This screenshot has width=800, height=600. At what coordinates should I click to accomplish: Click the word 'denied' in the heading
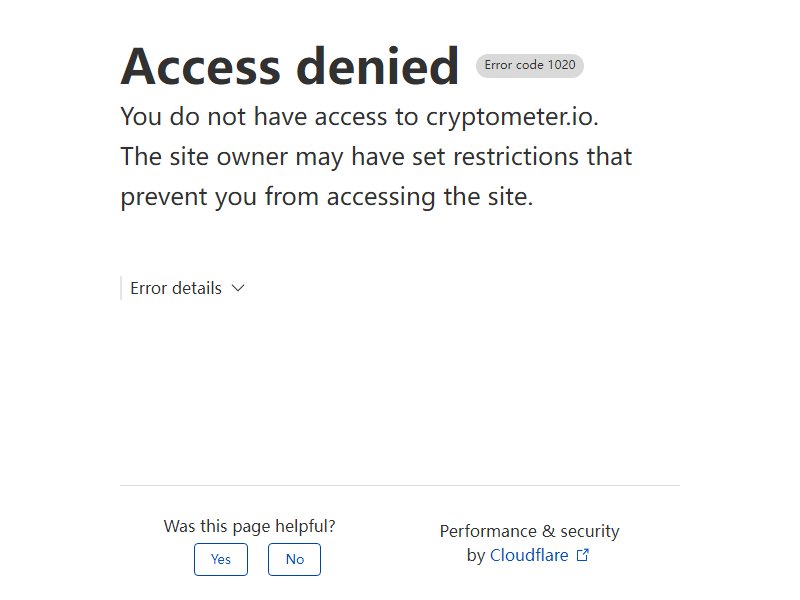[378, 66]
